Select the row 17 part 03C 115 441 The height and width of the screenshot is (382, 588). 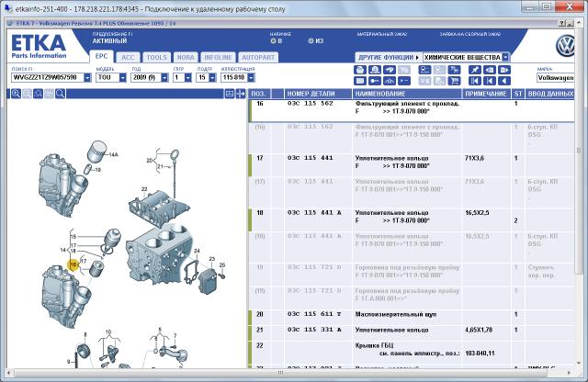[311, 158]
